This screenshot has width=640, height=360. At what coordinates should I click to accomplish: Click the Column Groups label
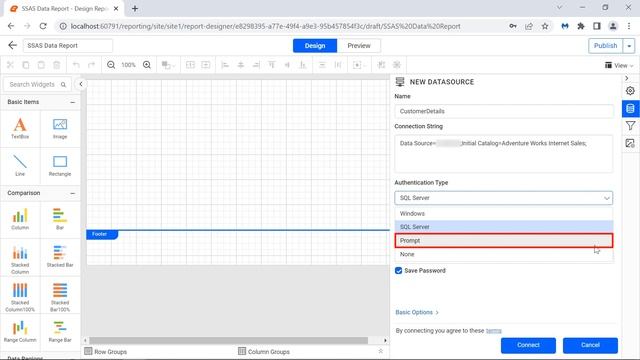coord(269,351)
